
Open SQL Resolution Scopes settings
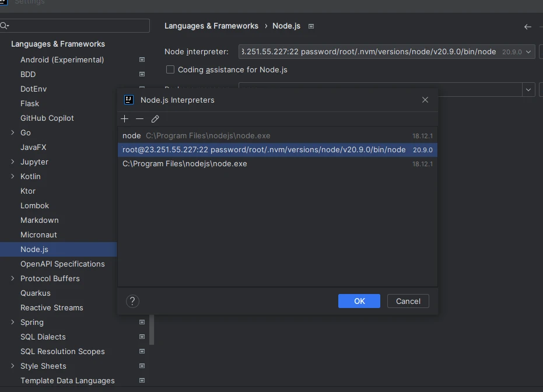[62, 352]
